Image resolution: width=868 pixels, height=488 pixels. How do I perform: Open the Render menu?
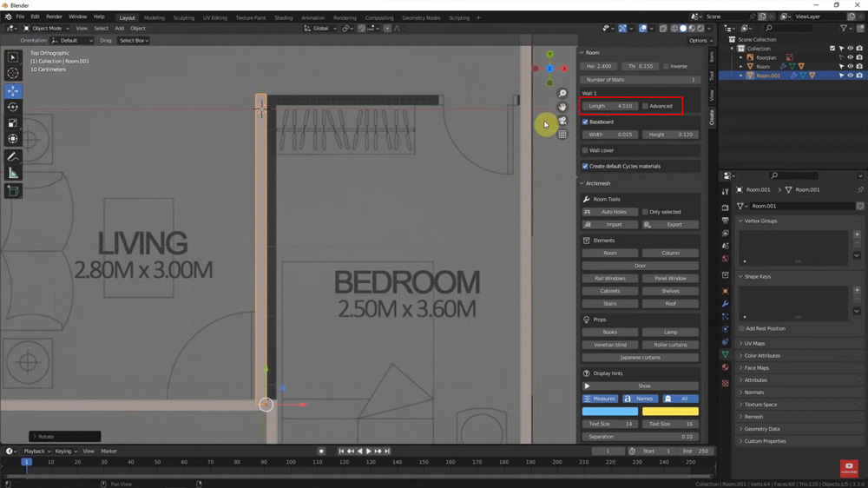tap(54, 16)
